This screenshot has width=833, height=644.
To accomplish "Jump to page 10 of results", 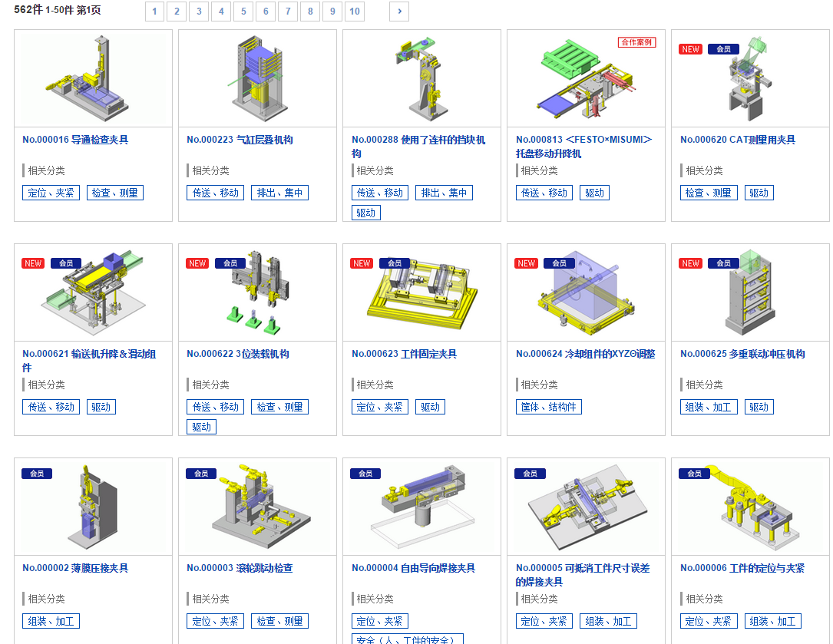I will pos(354,12).
